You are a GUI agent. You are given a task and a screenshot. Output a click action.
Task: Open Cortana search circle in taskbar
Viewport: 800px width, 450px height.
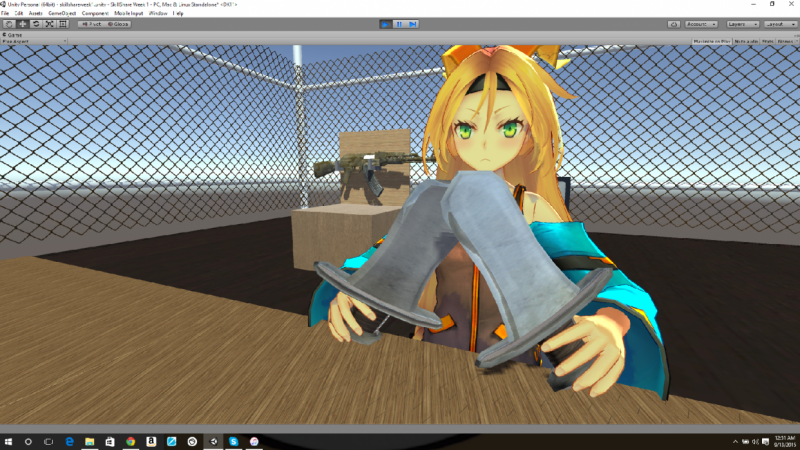click(28, 442)
